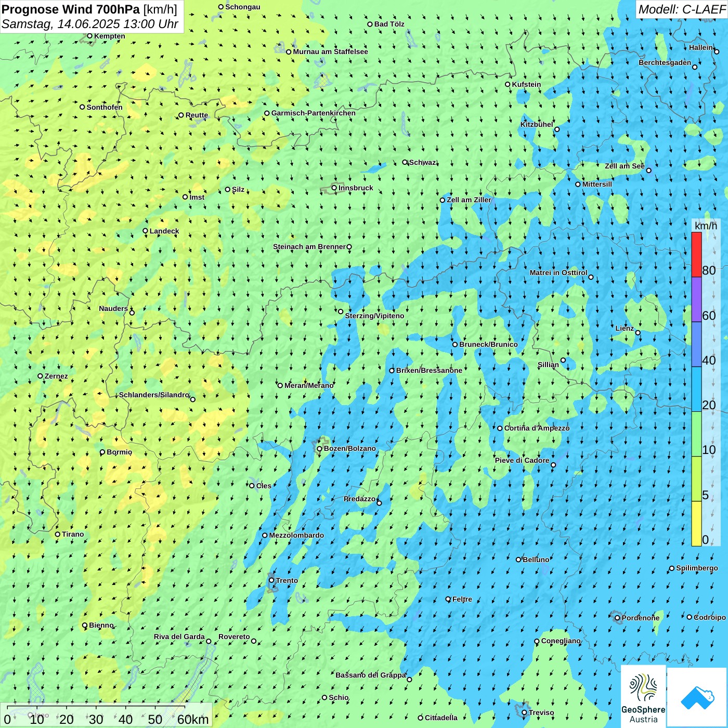Image resolution: width=728 pixels, height=728 pixels.
Task: Click the blue cloud logo beside GeoSphere
Action: click(x=697, y=697)
